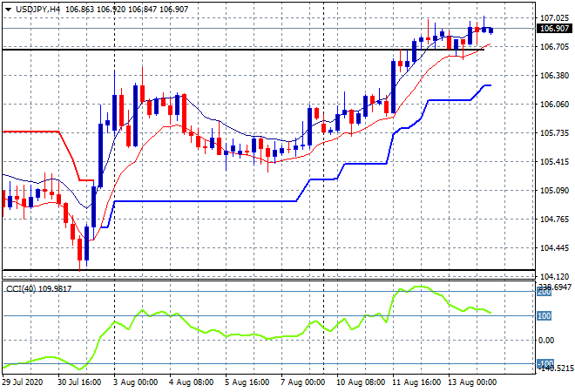This screenshot has width=575, height=392.
Task: Click the CCI(40) 109.9817 indicator label
Action: (x=39, y=289)
